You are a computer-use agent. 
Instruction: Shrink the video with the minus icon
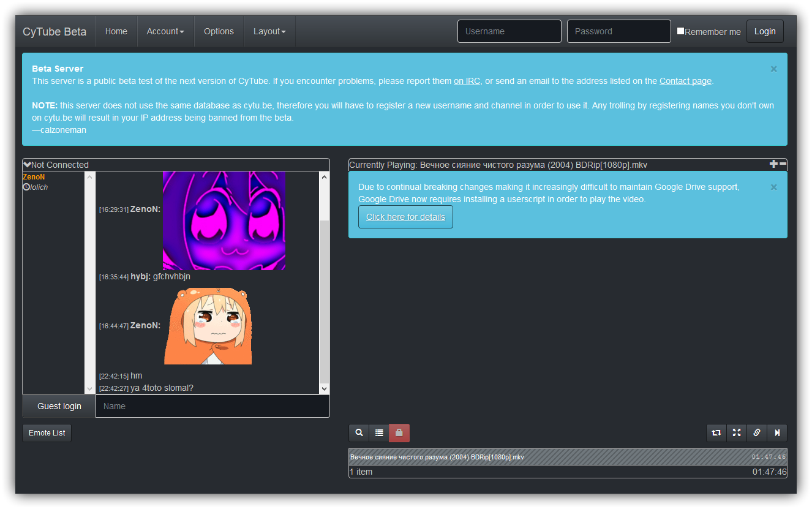click(781, 164)
